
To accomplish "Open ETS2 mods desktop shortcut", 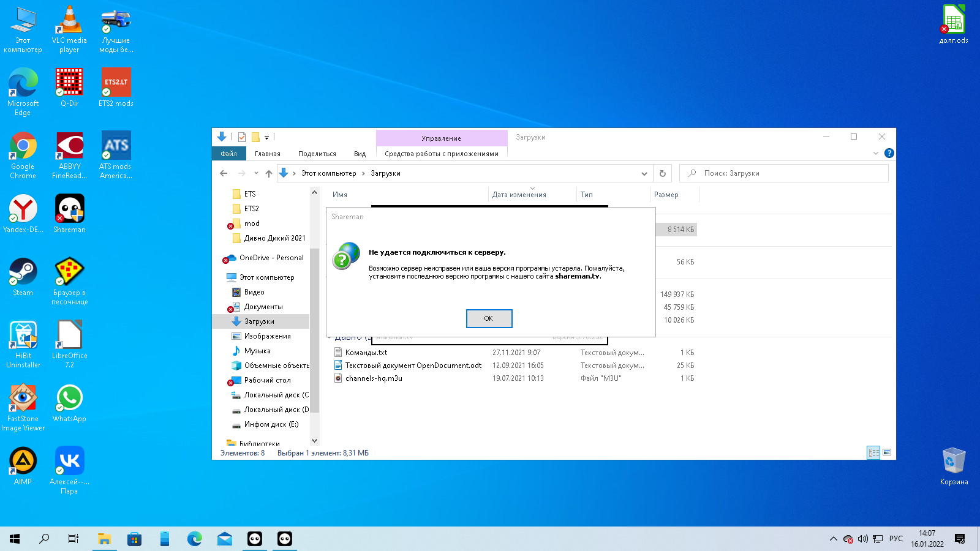I will pos(116,87).
